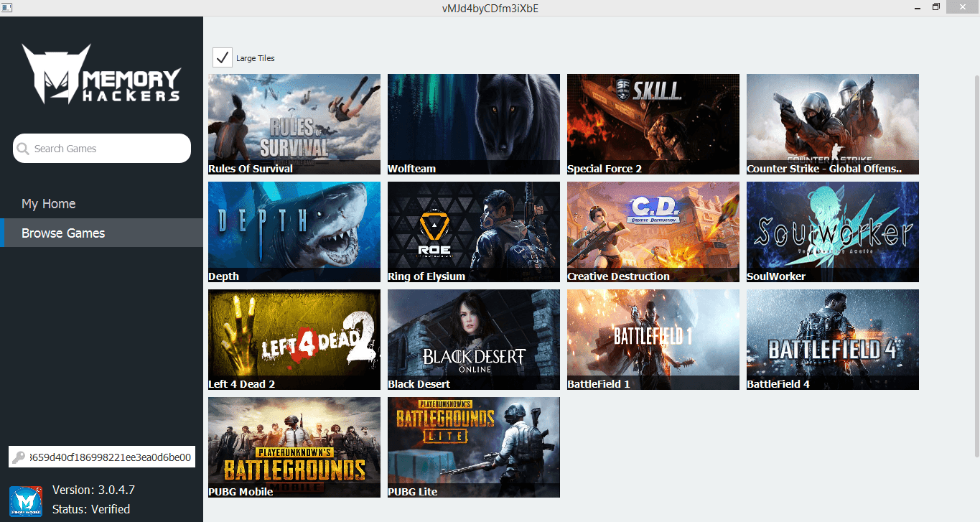Choose the BattleField 1 tile

point(653,340)
